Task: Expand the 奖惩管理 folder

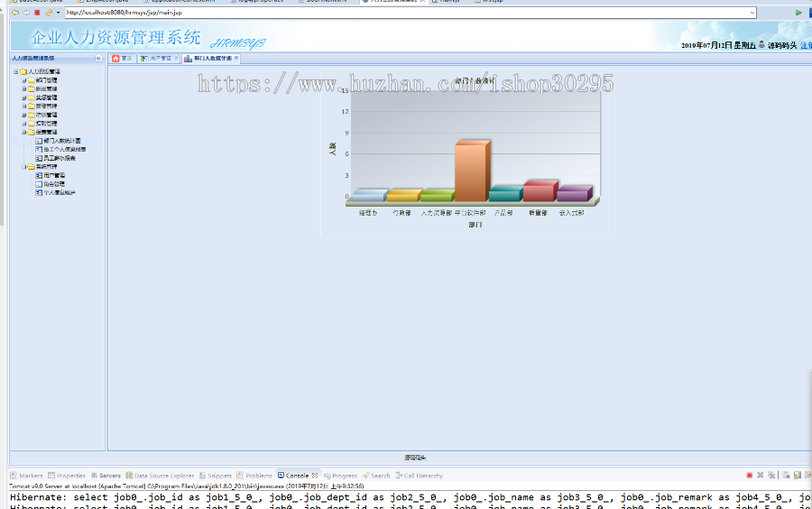Action: 23,97
